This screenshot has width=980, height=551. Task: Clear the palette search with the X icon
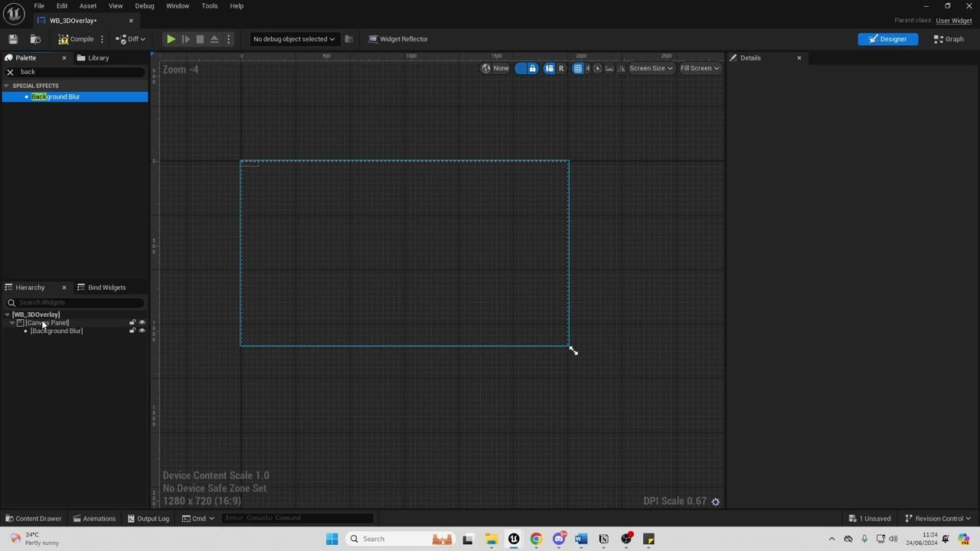10,72
